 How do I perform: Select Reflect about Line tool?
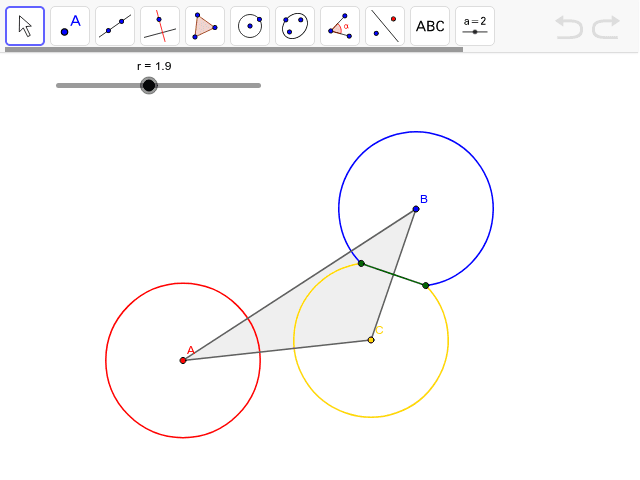385,26
